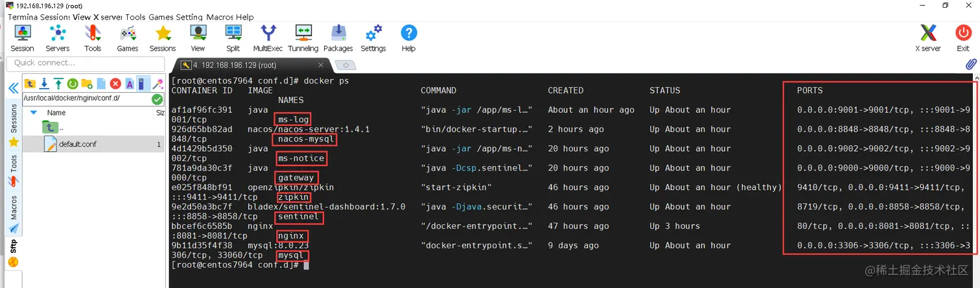The image size is (980, 288).
Task: Click the Sessions star toolbar icon
Action: click(163, 38)
